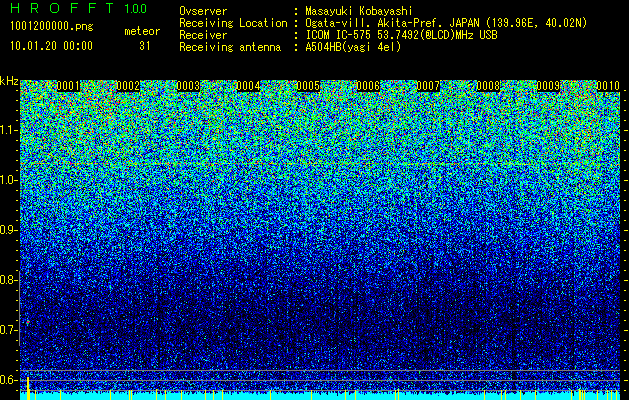Click the 0009 minute marker

548,86
